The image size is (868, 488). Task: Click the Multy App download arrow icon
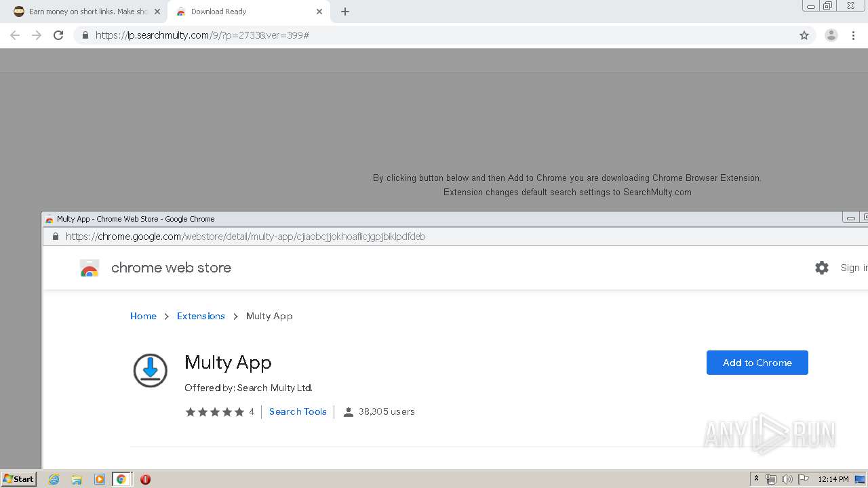click(x=150, y=370)
